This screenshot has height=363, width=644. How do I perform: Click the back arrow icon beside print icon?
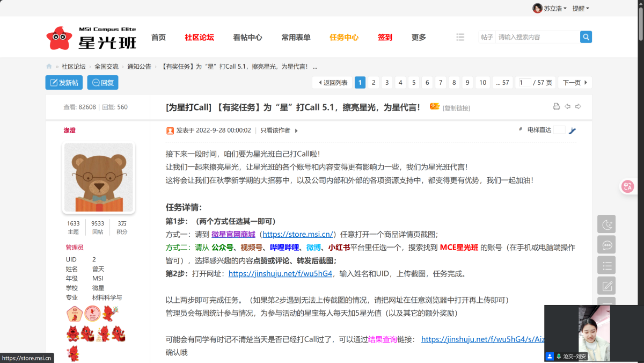[567, 107]
